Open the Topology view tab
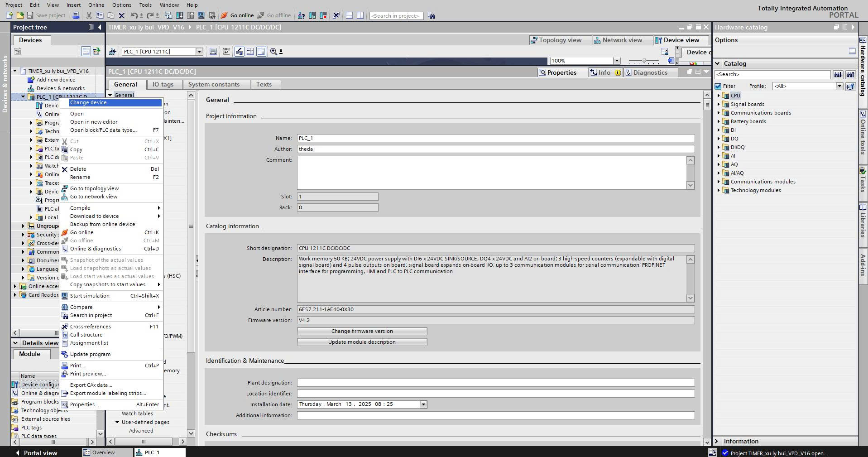 click(x=560, y=40)
